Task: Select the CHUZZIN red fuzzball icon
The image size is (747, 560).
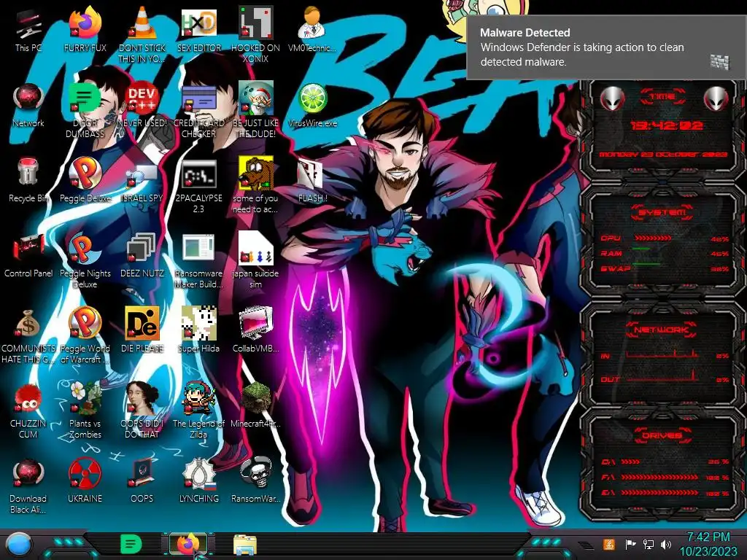Action: 28,411
